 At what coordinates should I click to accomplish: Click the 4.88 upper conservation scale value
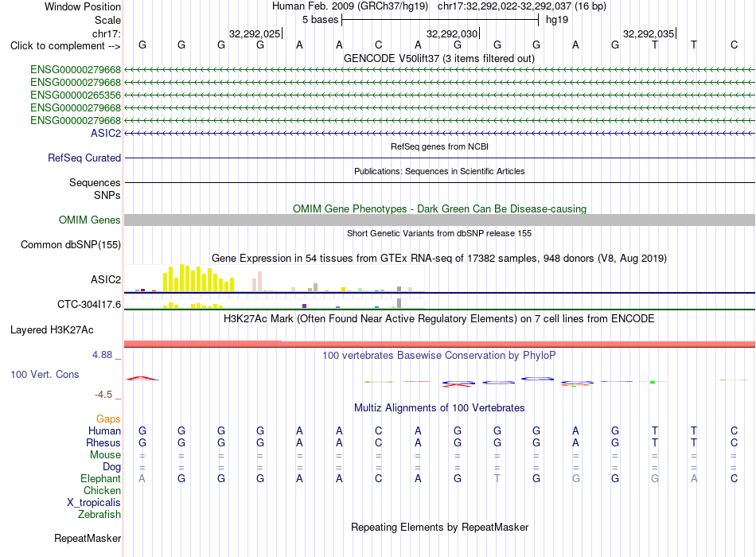pyautogui.click(x=102, y=354)
